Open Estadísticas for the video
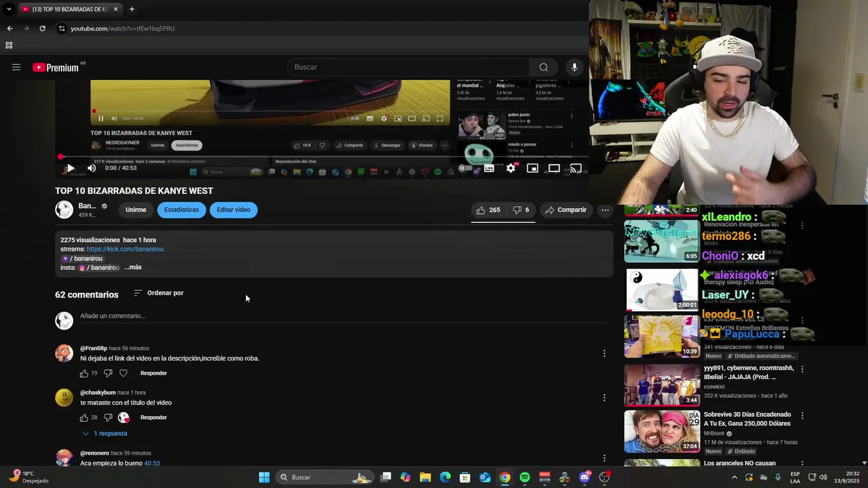Screen dimensions: 868x488 [182, 210]
